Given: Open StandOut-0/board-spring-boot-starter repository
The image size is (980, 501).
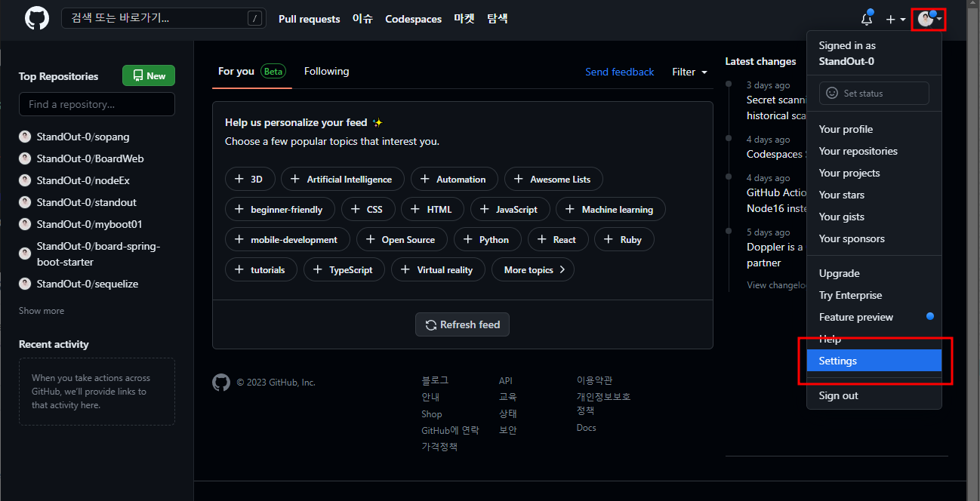Looking at the screenshot, I should 99,254.
